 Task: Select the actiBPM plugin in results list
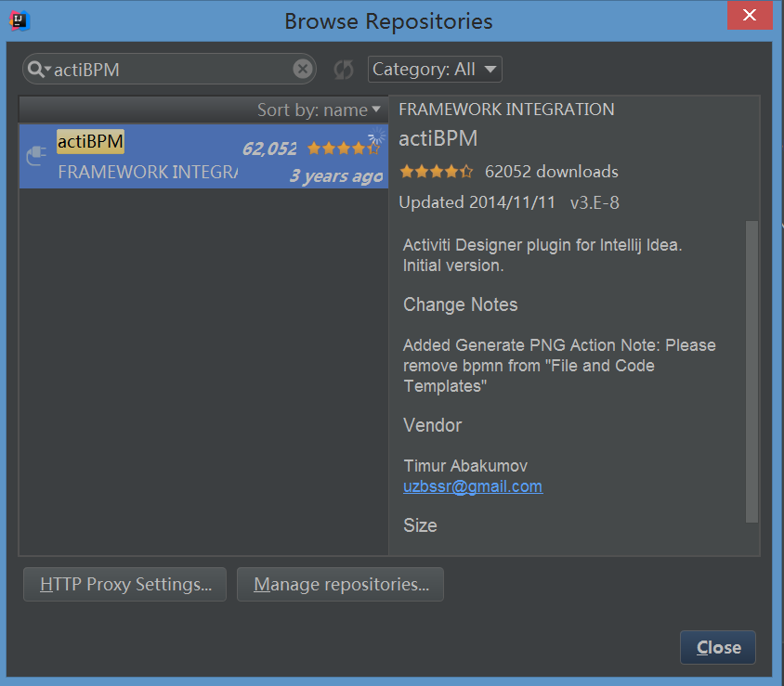203,156
